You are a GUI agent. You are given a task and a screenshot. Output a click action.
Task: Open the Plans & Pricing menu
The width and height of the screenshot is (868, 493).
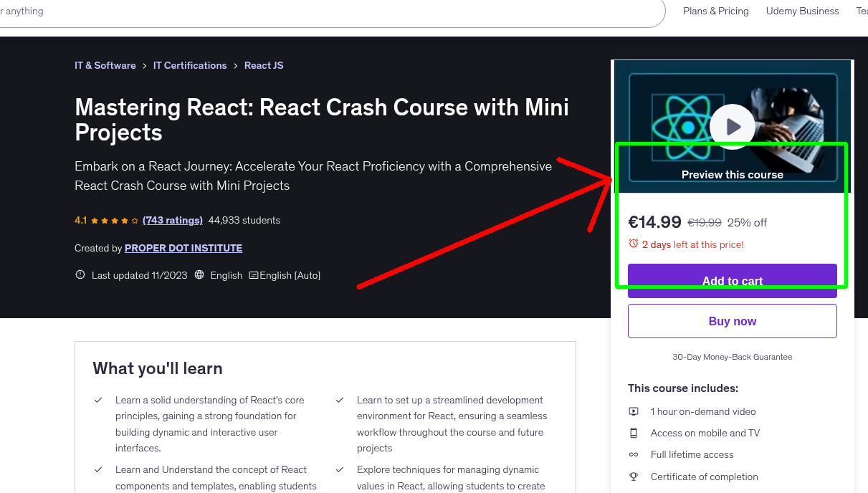pyautogui.click(x=715, y=11)
